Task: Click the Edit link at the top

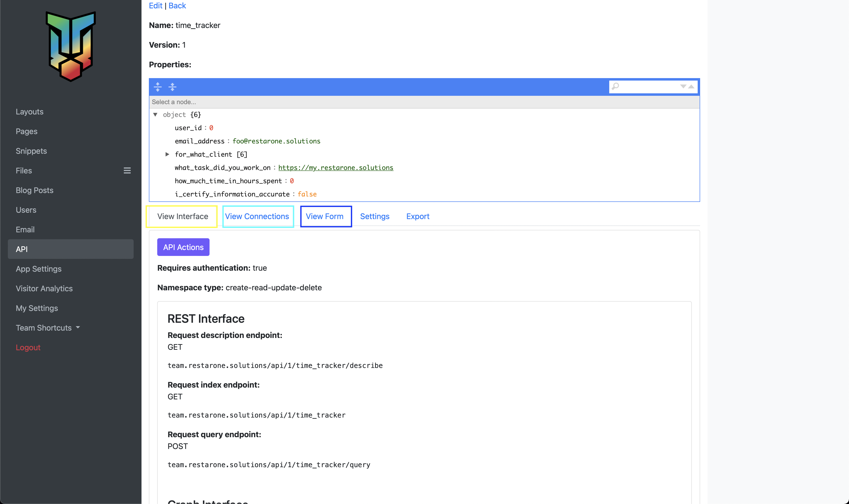Action: (x=155, y=5)
